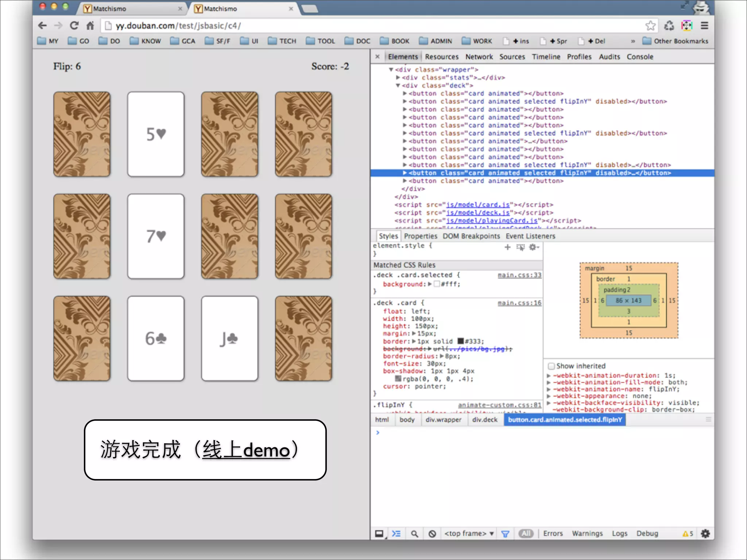Open animate-custom.css:81 source link
The image size is (747, 560).
[x=500, y=405]
